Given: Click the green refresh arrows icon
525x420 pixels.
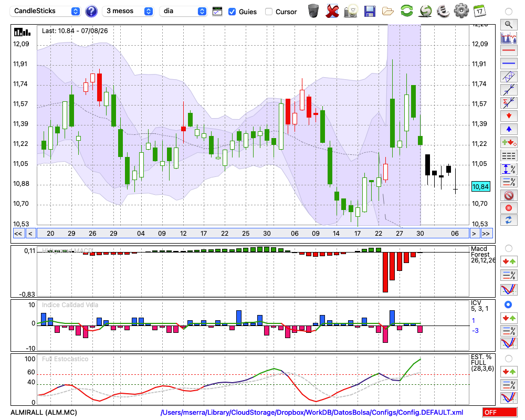Looking at the screenshot, I should click(407, 11).
